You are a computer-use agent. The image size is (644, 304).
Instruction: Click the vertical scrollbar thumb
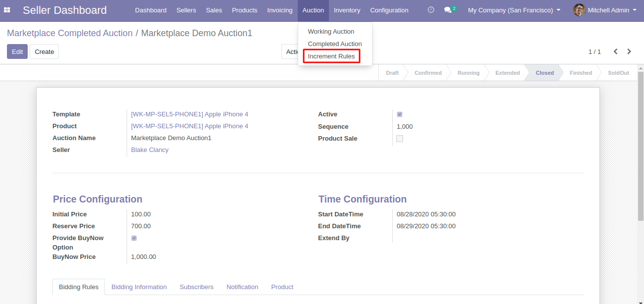tap(641, 146)
